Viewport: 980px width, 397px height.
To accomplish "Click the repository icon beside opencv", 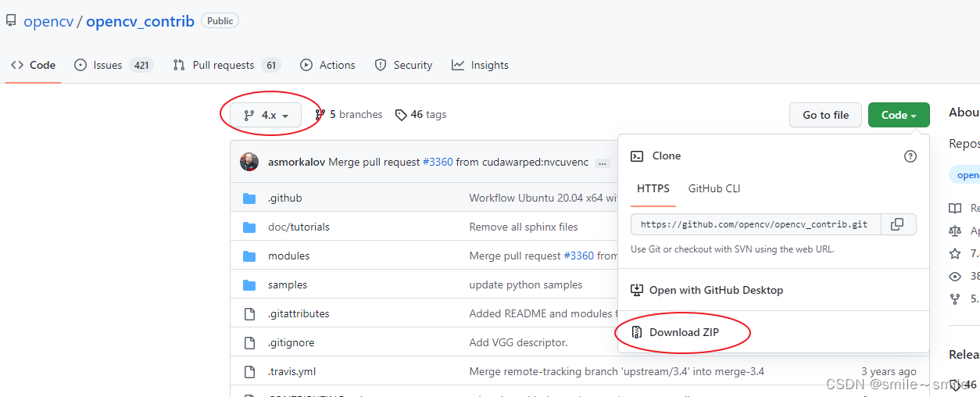I will 11,21.
